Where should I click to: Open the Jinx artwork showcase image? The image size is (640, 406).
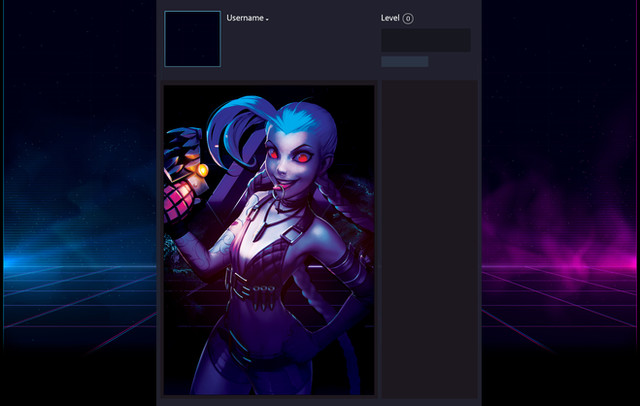pyautogui.click(x=269, y=240)
